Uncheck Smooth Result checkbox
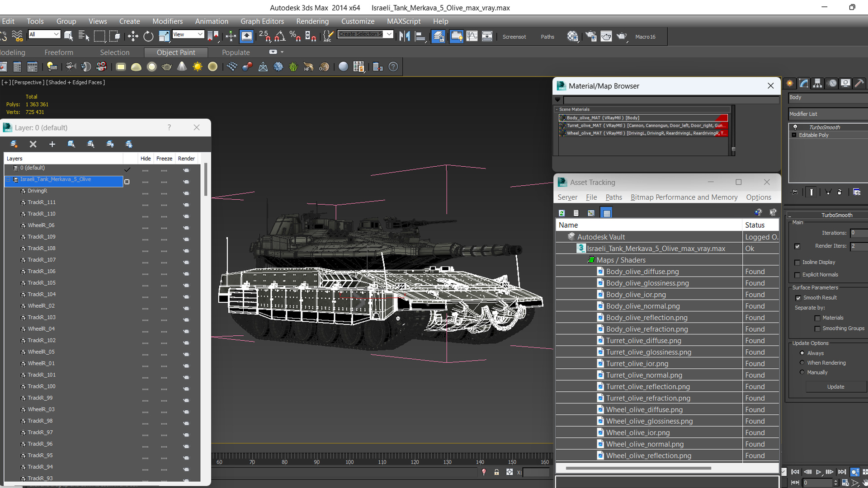The height and width of the screenshot is (488, 868). point(798,298)
